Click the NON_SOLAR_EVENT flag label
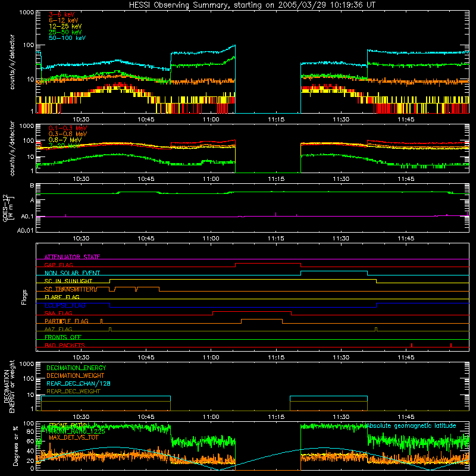The width and height of the screenshot is (476, 476). pyautogui.click(x=72, y=273)
